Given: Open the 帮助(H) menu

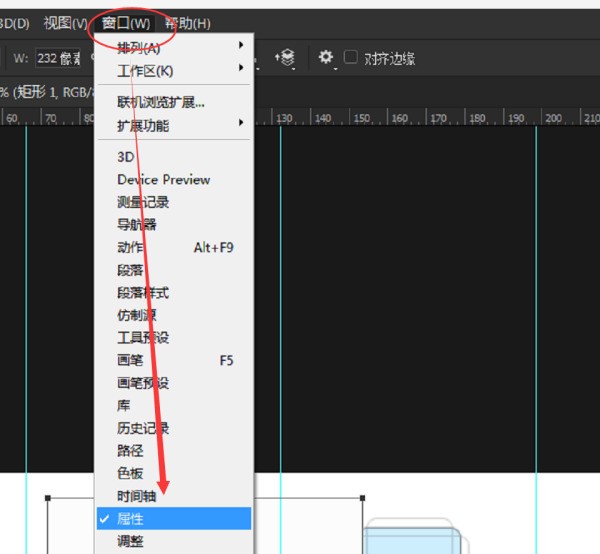Looking at the screenshot, I should pyautogui.click(x=187, y=22).
